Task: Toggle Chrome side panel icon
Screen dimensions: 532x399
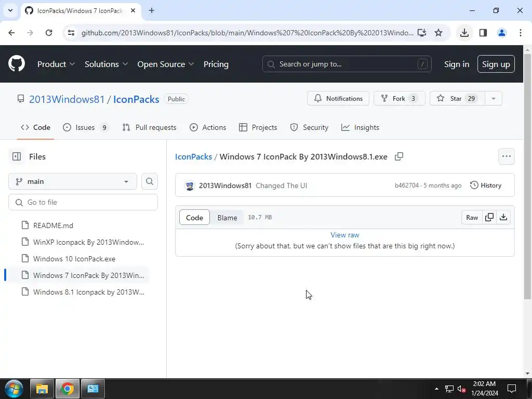Action: [x=483, y=33]
